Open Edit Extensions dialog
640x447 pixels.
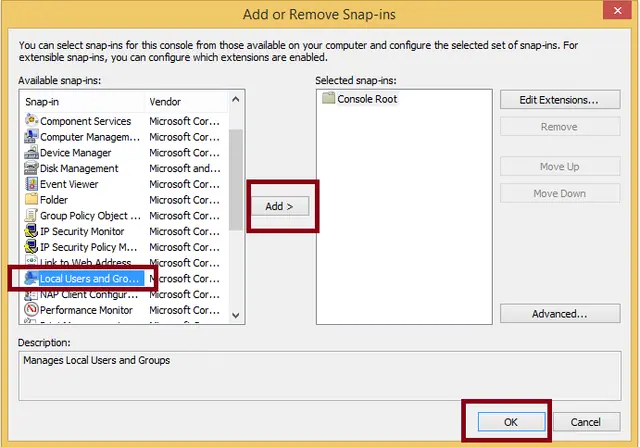pos(560,100)
